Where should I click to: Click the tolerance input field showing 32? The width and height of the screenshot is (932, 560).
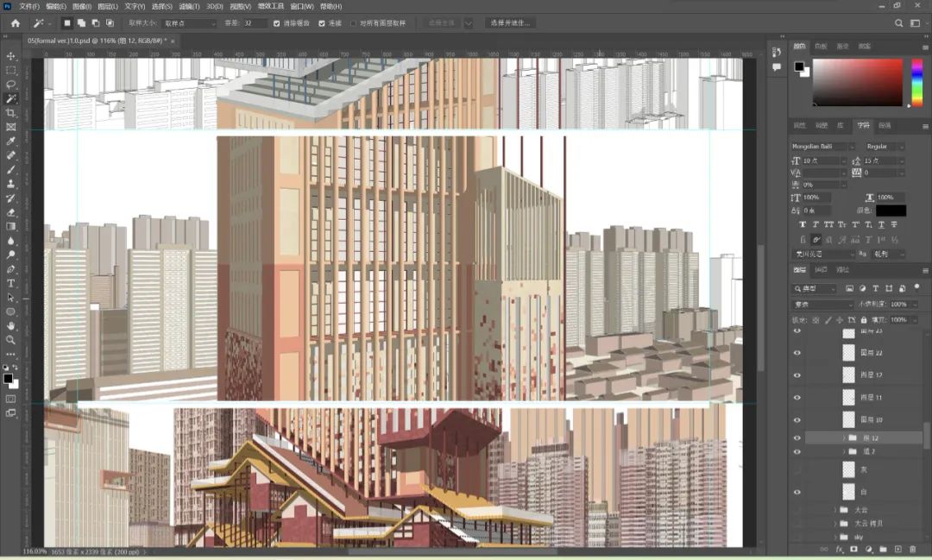tap(255, 23)
